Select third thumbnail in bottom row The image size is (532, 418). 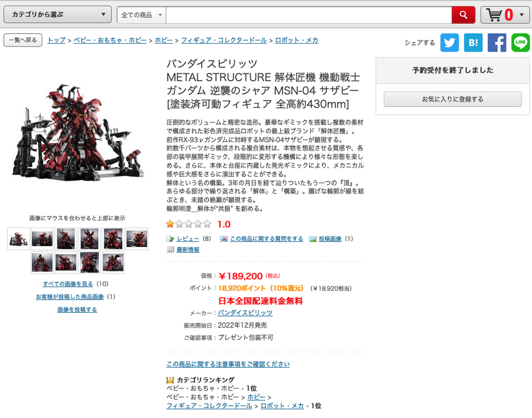point(90,262)
